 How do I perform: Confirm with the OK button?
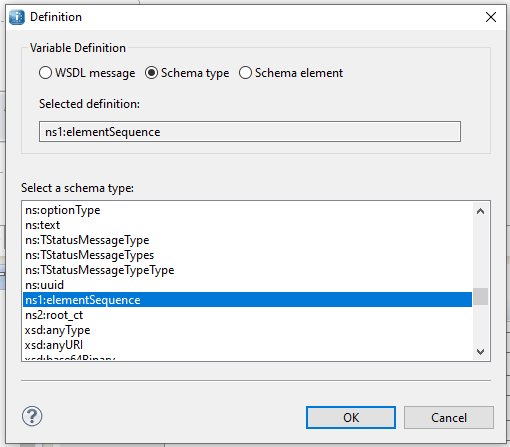pyautogui.click(x=351, y=417)
